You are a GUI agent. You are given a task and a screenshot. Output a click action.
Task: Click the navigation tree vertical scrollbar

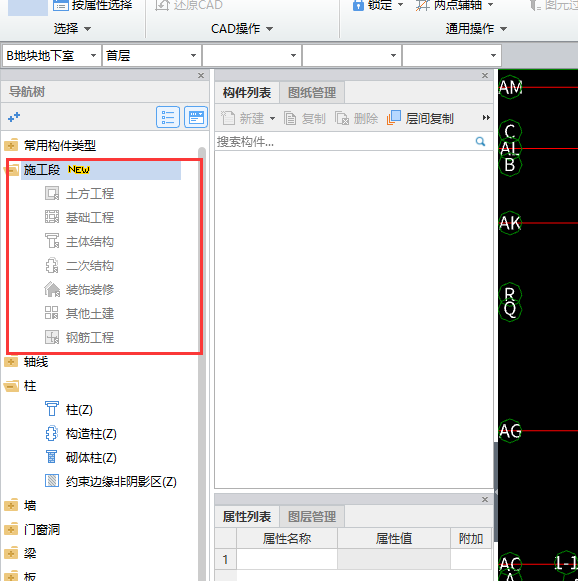pyautogui.click(x=202, y=363)
